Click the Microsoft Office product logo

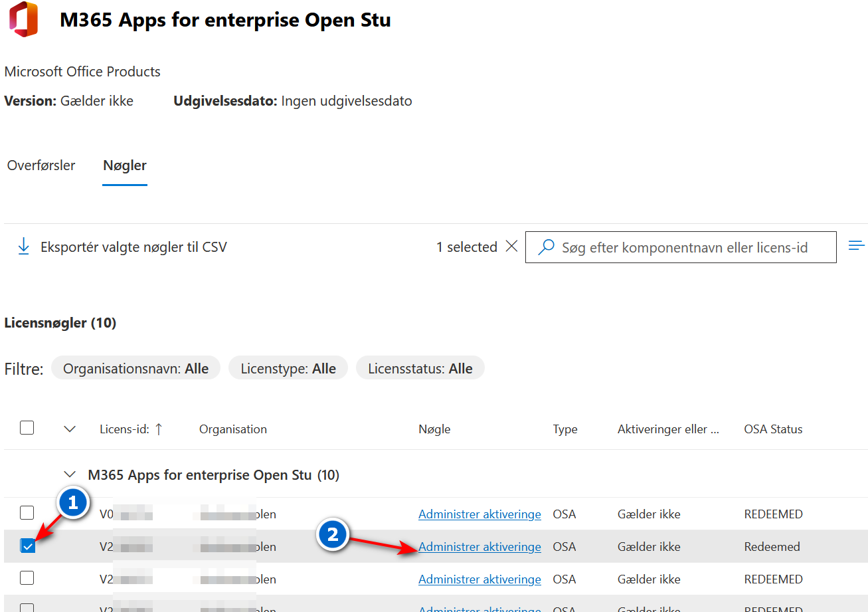pos(24,20)
